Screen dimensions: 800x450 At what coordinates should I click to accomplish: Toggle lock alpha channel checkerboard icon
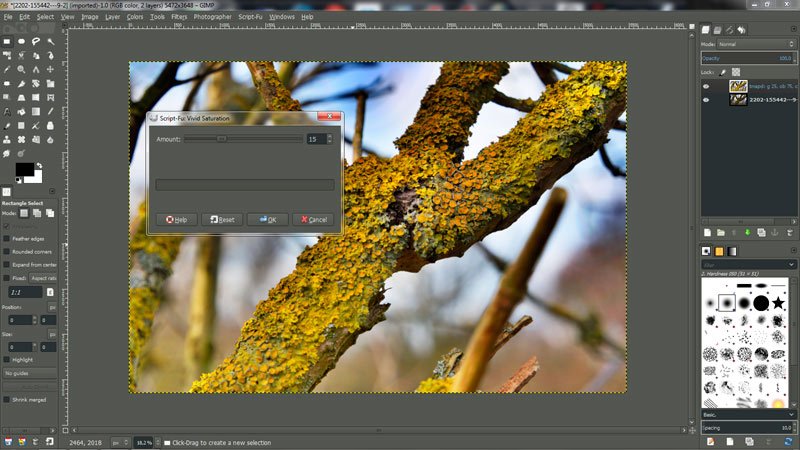coord(736,72)
